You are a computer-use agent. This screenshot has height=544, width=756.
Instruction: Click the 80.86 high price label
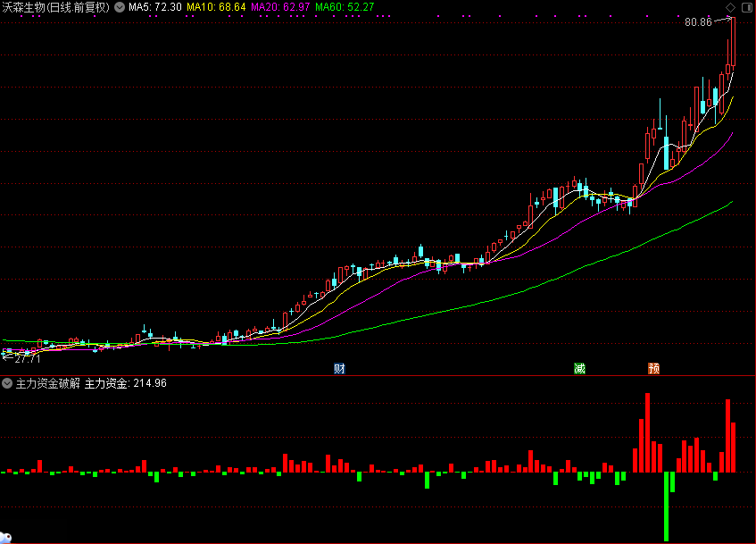[x=698, y=22]
